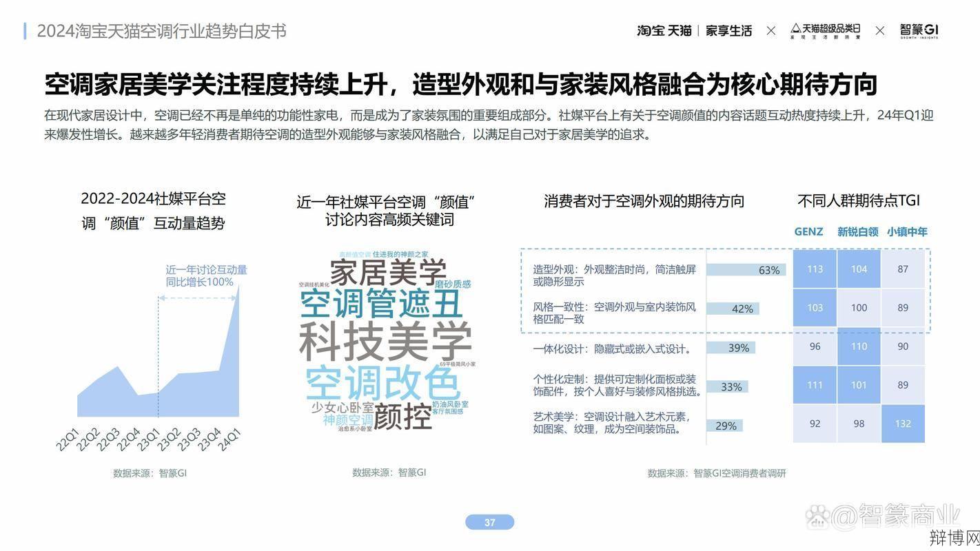Click the 63% bar
980x551 pixels.
(746, 270)
